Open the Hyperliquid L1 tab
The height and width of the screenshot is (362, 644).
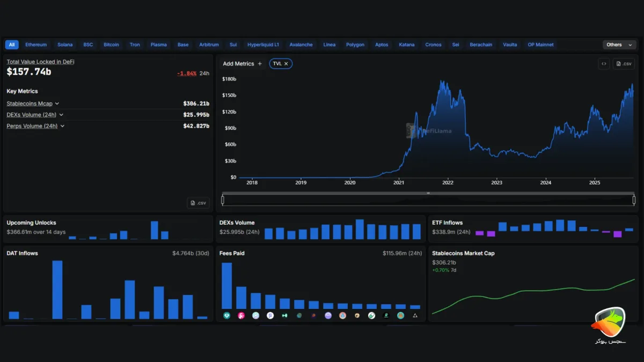(263, 45)
